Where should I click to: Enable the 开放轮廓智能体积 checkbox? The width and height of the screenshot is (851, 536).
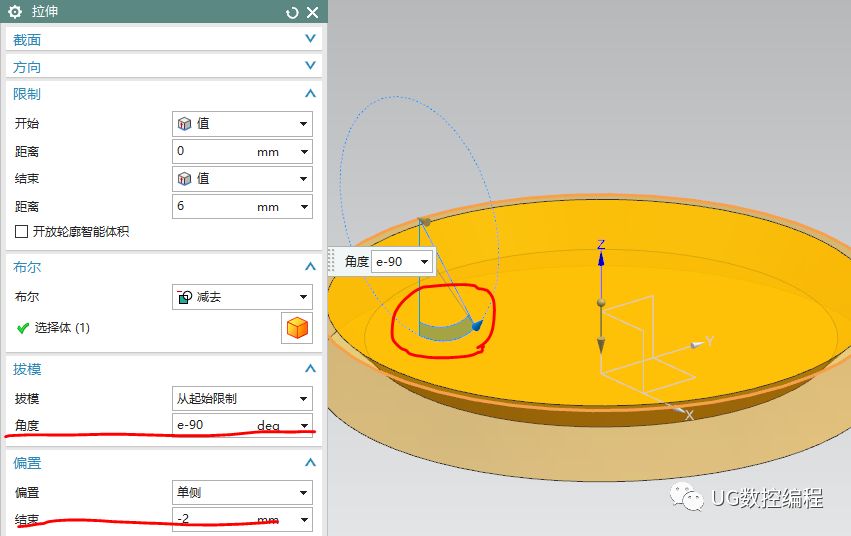pos(22,232)
